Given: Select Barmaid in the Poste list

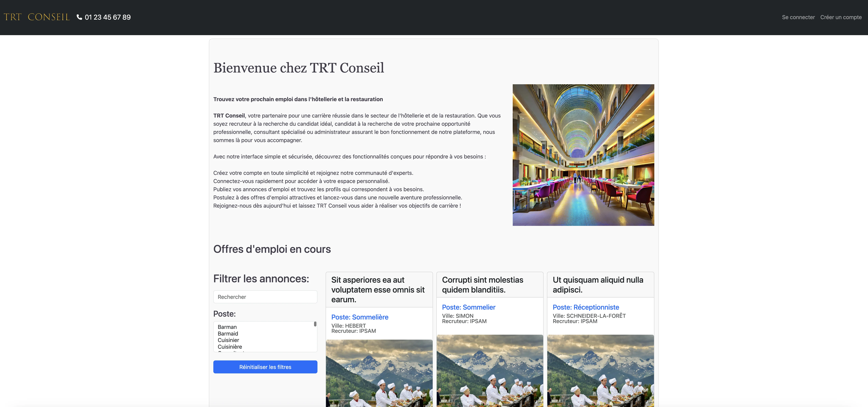Looking at the screenshot, I should pyautogui.click(x=228, y=333).
